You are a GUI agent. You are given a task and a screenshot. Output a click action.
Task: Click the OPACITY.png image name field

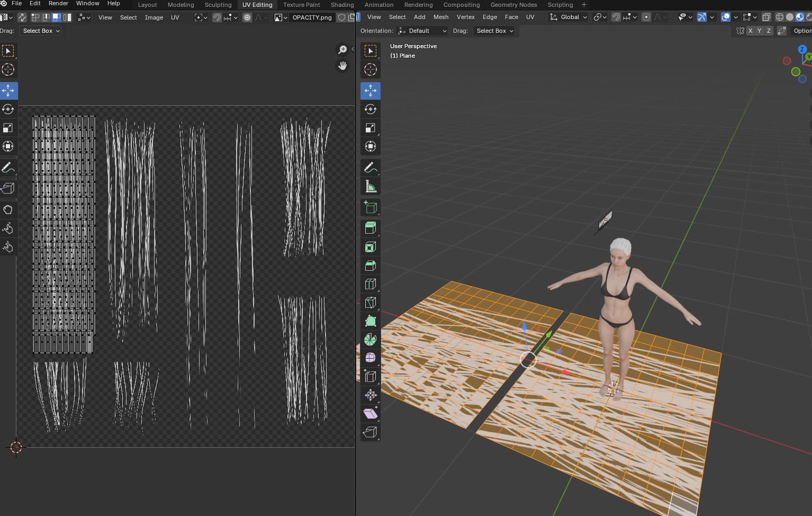coord(312,17)
